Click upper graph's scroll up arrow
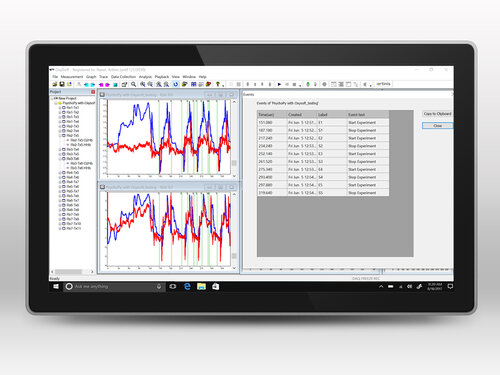500x375 pixels. click(234, 102)
